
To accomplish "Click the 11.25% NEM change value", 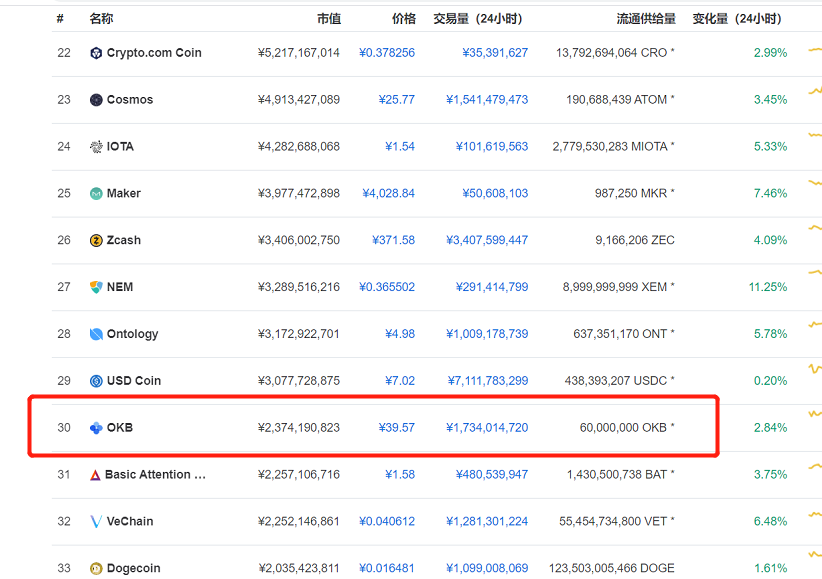I will [x=768, y=287].
